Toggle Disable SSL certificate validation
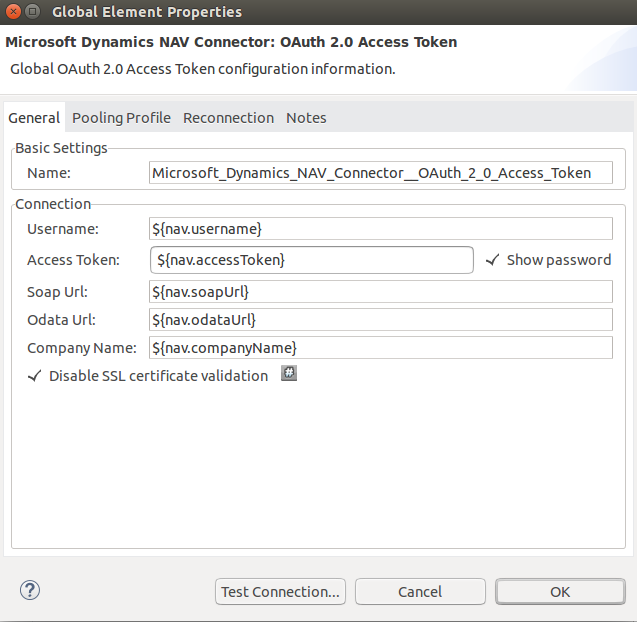 [x=148, y=376]
